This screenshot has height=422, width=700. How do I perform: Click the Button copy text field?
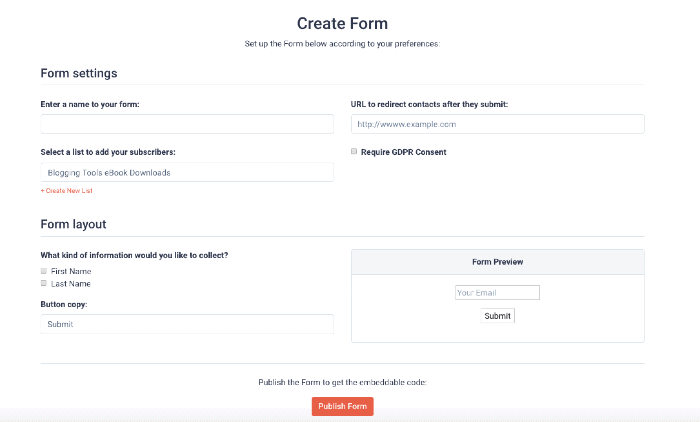(187, 324)
